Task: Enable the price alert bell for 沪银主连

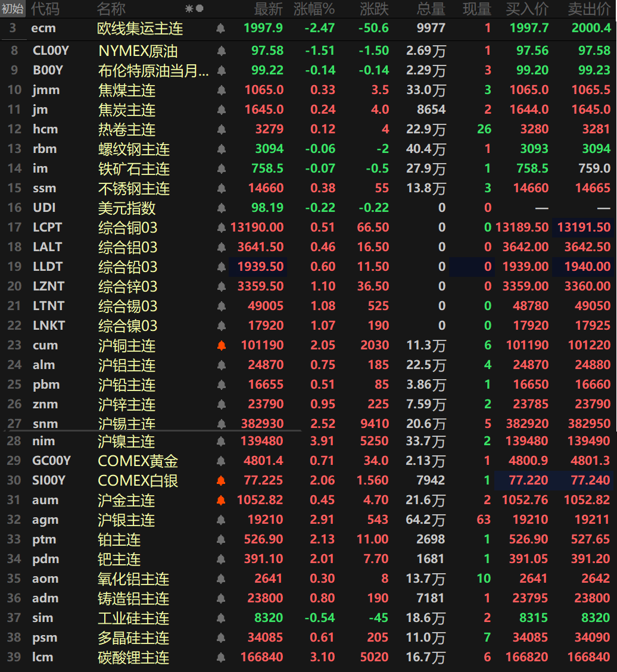Action: click(222, 520)
